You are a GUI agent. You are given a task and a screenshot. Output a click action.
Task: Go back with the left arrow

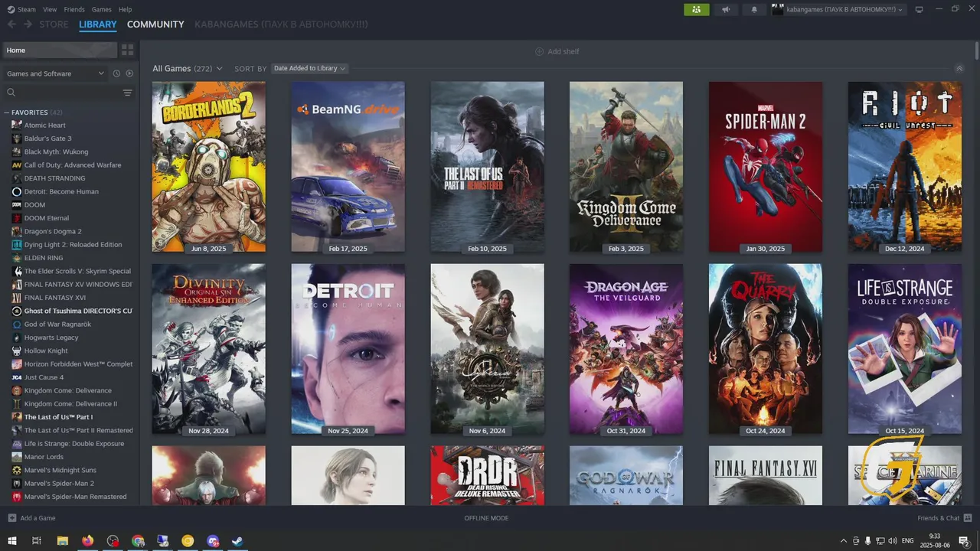click(11, 24)
